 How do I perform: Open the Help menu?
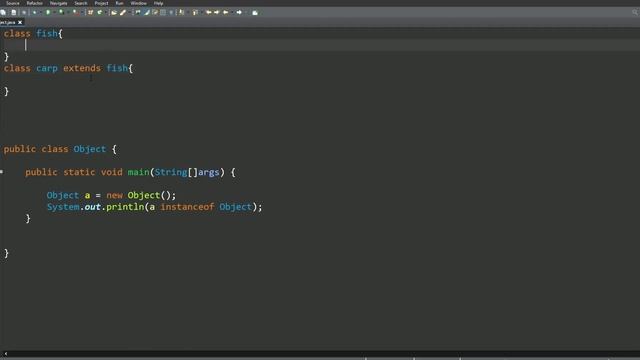(158, 3)
